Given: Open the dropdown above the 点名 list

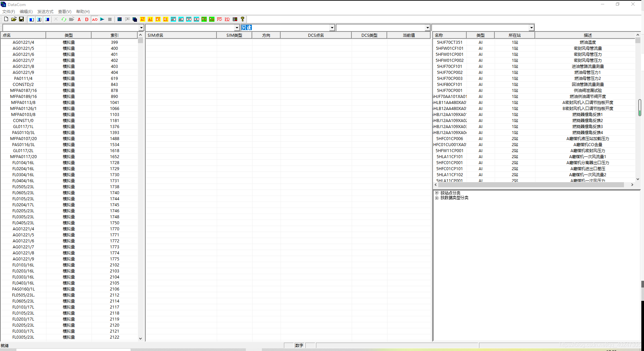Looking at the screenshot, I should (141, 28).
